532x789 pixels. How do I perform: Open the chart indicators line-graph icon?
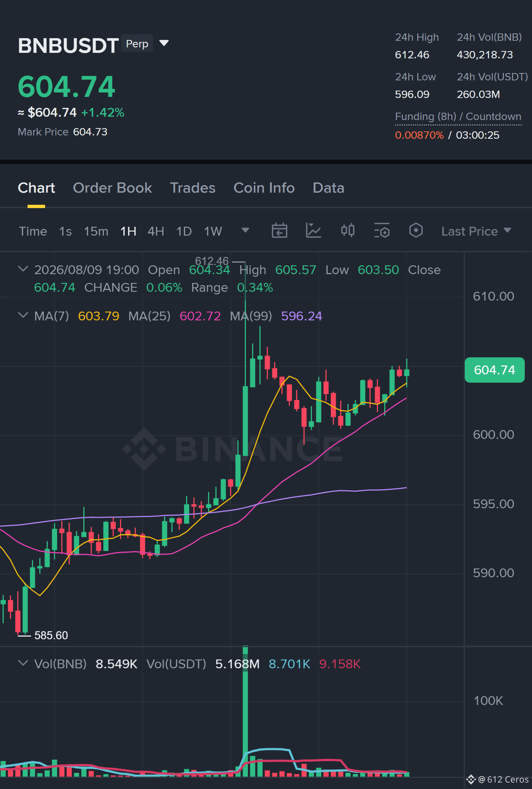(x=313, y=231)
